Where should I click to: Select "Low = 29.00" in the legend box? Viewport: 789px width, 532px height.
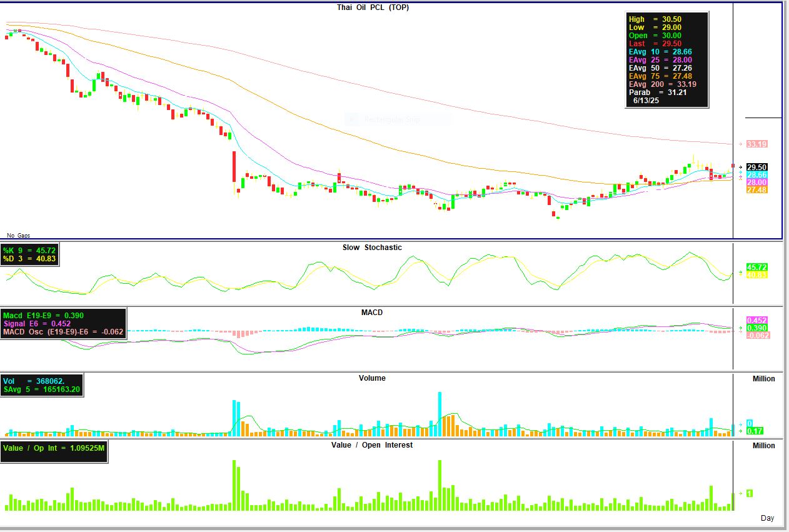pos(655,28)
